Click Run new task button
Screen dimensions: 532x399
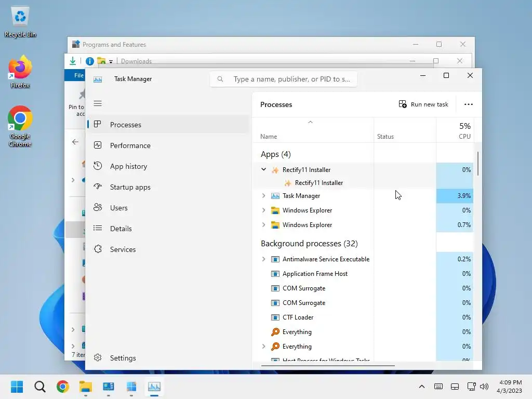click(x=423, y=104)
